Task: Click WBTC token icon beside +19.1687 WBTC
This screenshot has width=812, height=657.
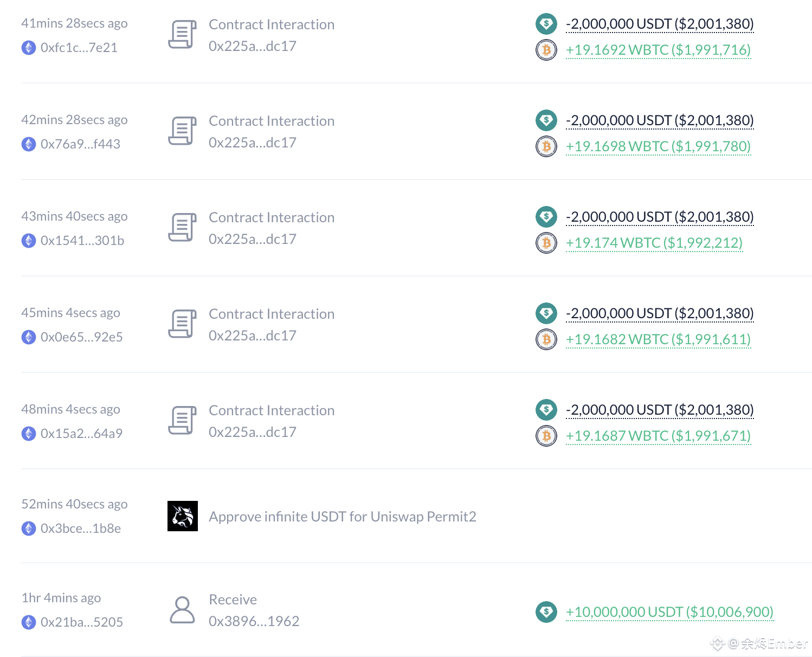Action: pyautogui.click(x=546, y=436)
